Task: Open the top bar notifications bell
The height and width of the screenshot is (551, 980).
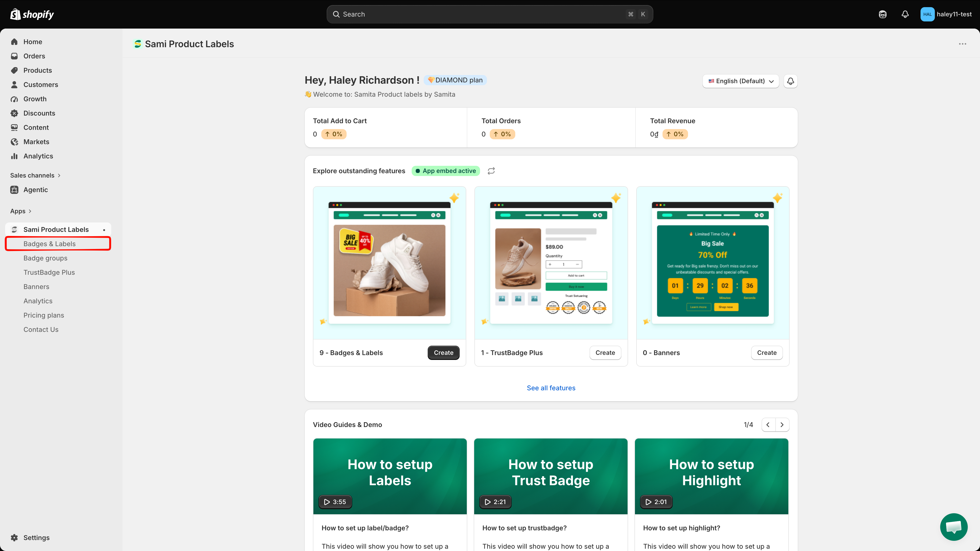Action: pyautogui.click(x=905, y=14)
